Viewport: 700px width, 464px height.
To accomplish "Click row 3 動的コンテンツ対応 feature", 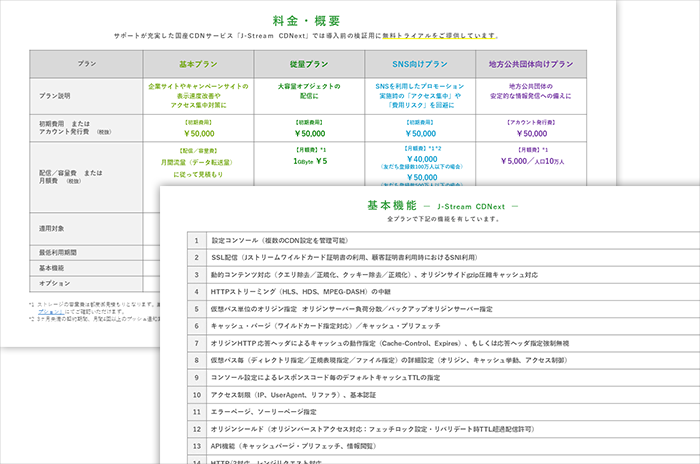I will (374, 275).
